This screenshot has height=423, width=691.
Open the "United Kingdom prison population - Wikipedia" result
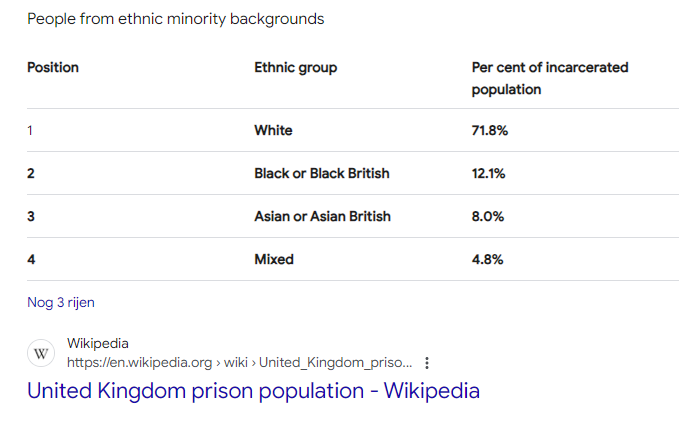(x=253, y=391)
